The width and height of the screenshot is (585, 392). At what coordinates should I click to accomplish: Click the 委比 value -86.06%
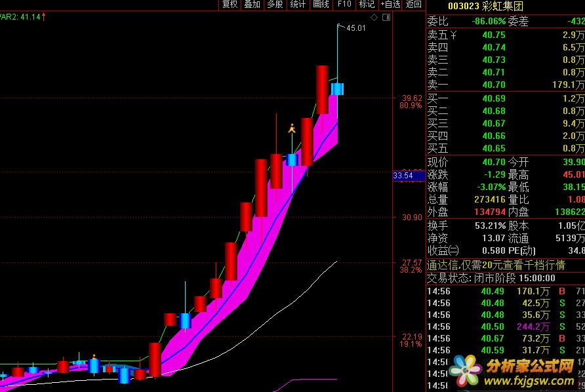pos(489,21)
